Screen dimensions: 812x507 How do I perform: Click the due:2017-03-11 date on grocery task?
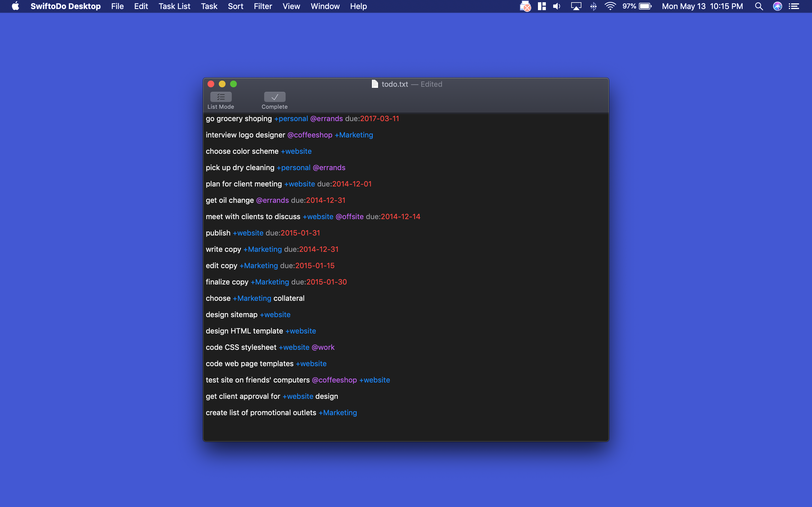[x=379, y=118]
